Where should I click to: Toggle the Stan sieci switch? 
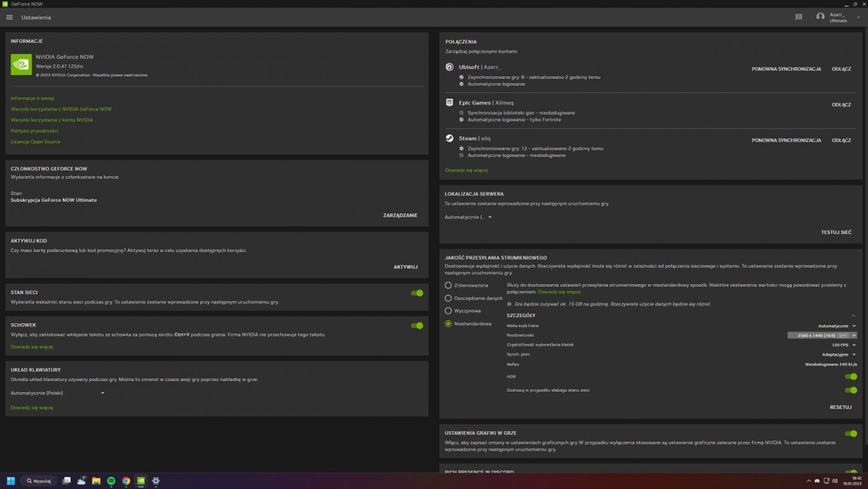(x=417, y=293)
